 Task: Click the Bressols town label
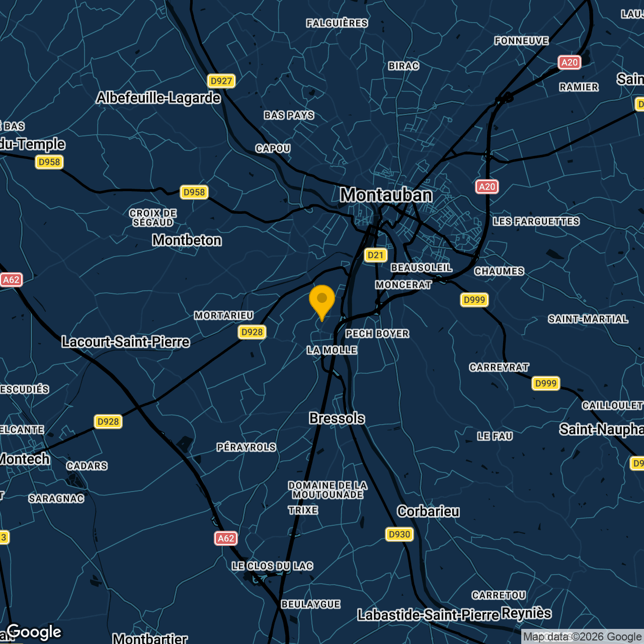pyautogui.click(x=336, y=418)
